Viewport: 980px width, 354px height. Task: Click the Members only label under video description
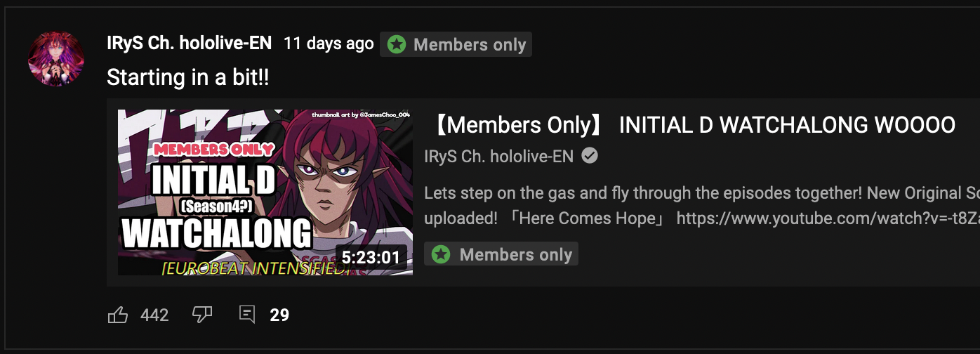[x=501, y=254]
